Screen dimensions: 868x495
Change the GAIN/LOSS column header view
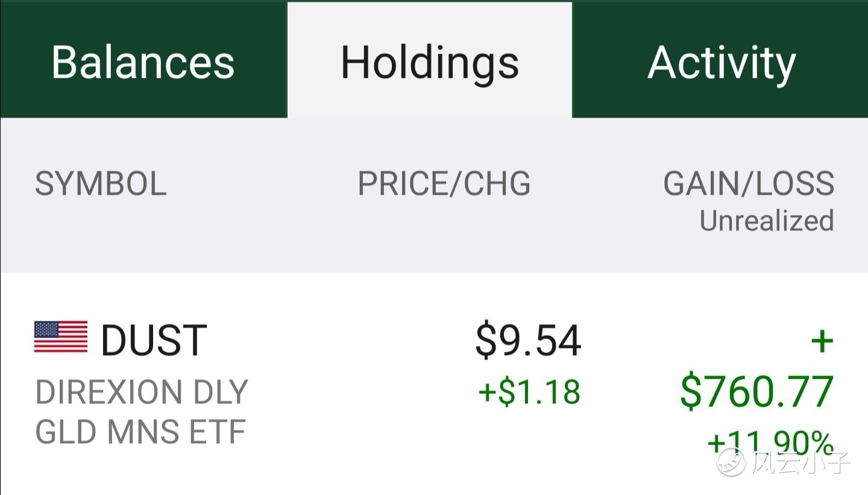[749, 184]
